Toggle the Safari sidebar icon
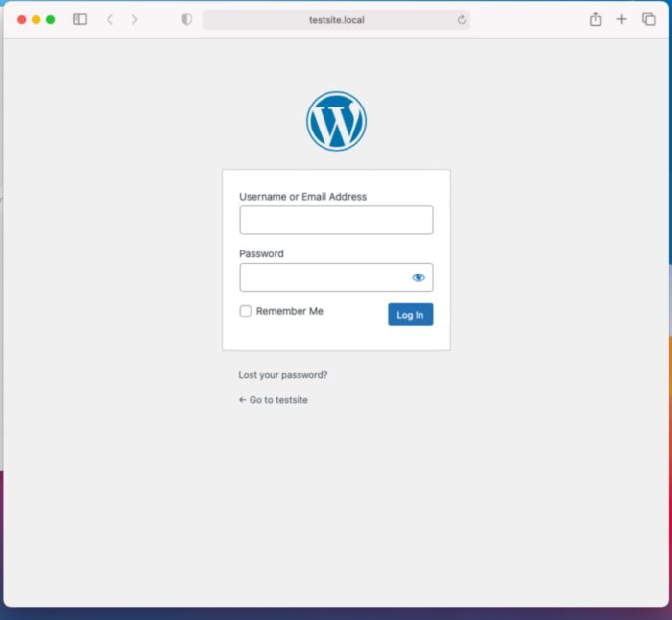Viewport: 672px width, 620px height. click(x=80, y=19)
